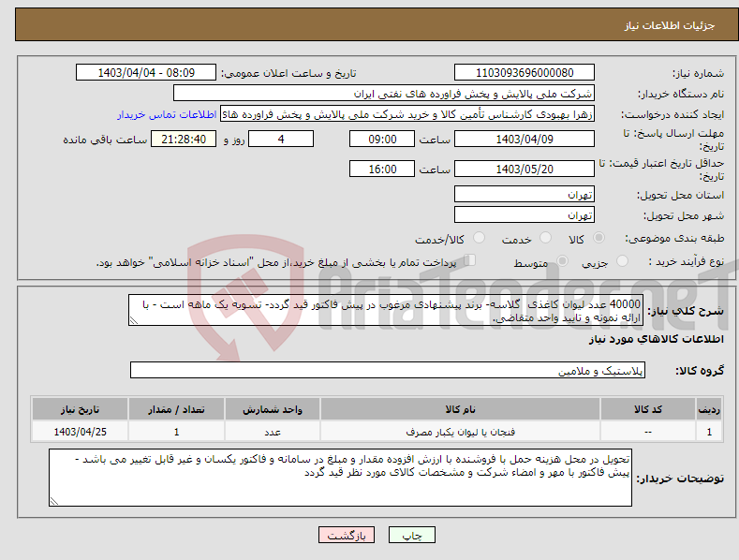Image resolution: width=739 pixels, height=560 pixels.
Task: Click the need date cell 1403/04/25
Action: pos(81,432)
